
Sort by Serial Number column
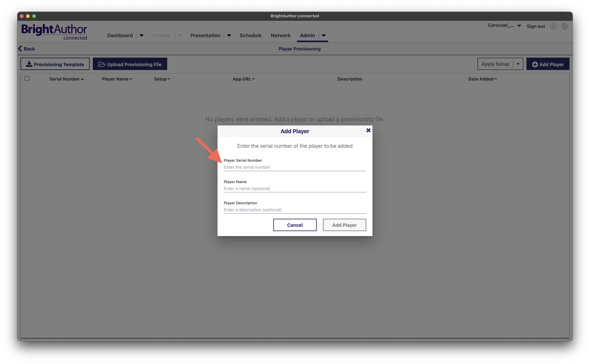point(66,79)
